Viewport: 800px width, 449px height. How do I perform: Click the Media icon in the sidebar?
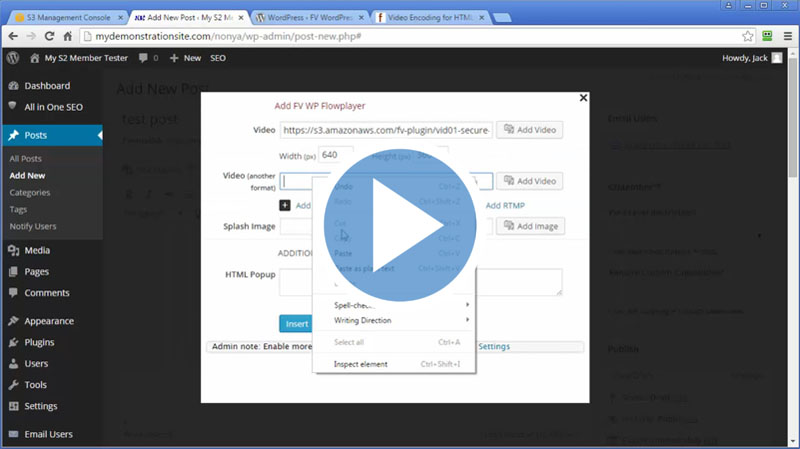13,250
